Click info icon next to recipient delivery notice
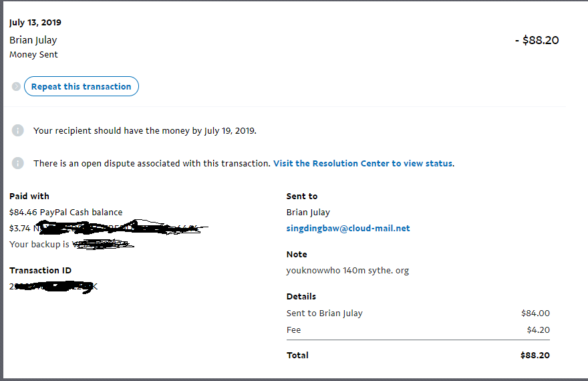588x381 pixels. (x=18, y=130)
